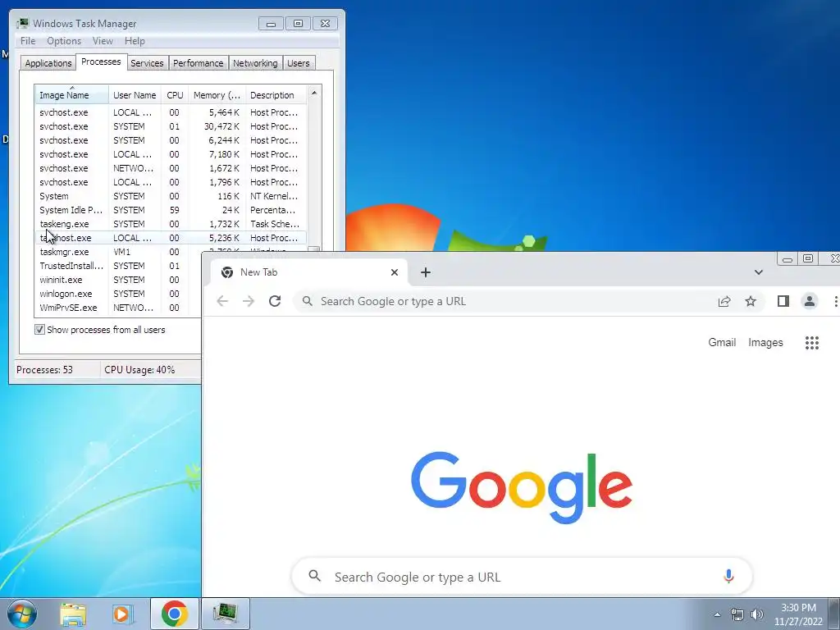The width and height of the screenshot is (840, 630).
Task: Select the svchost.exe row using 1,672 K
Action: (x=171, y=168)
